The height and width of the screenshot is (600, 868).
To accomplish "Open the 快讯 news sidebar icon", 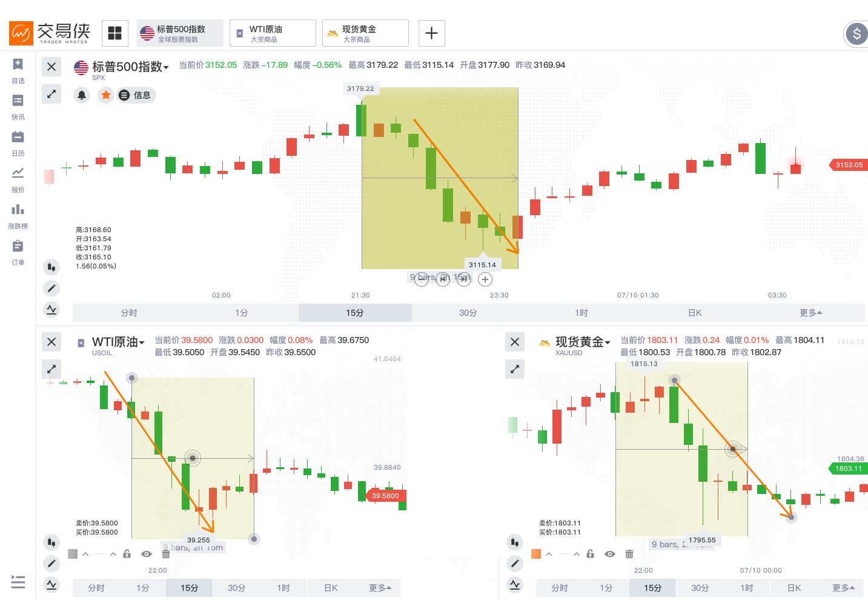I will click(18, 106).
